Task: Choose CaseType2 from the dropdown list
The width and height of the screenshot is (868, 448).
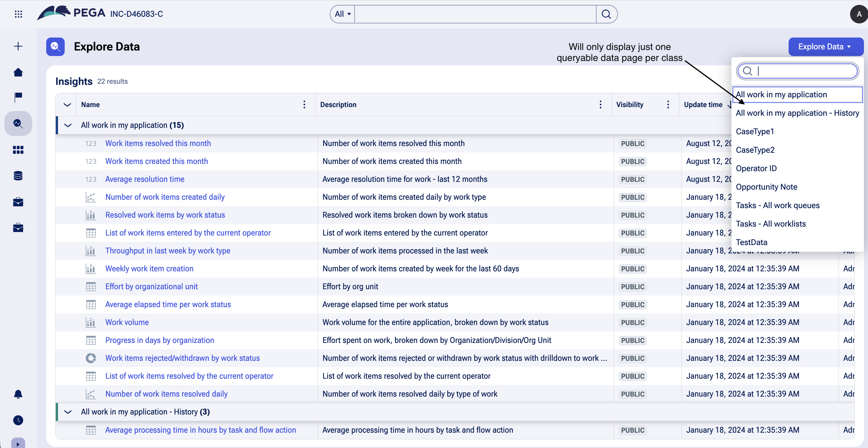Action: point(797,150)
